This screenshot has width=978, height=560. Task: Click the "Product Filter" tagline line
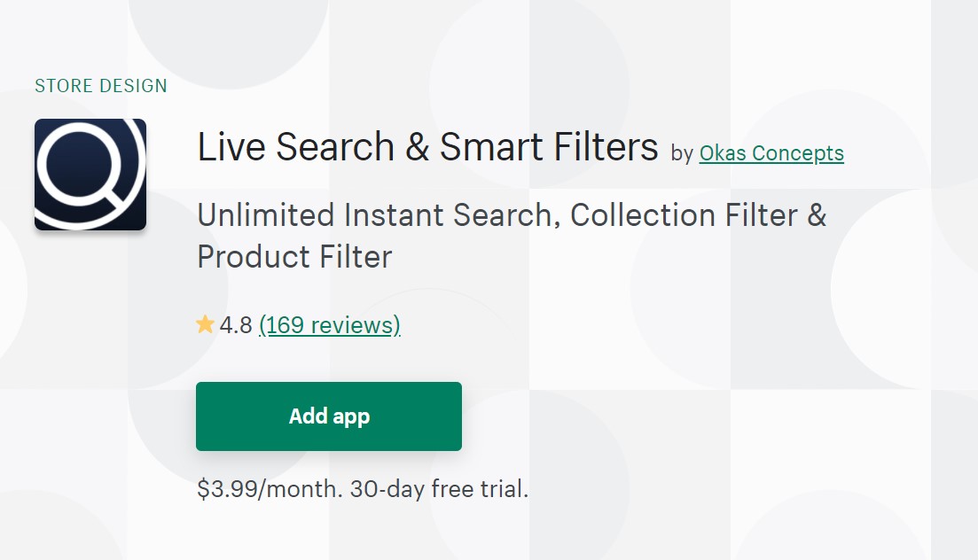click(x=294, y=257)
